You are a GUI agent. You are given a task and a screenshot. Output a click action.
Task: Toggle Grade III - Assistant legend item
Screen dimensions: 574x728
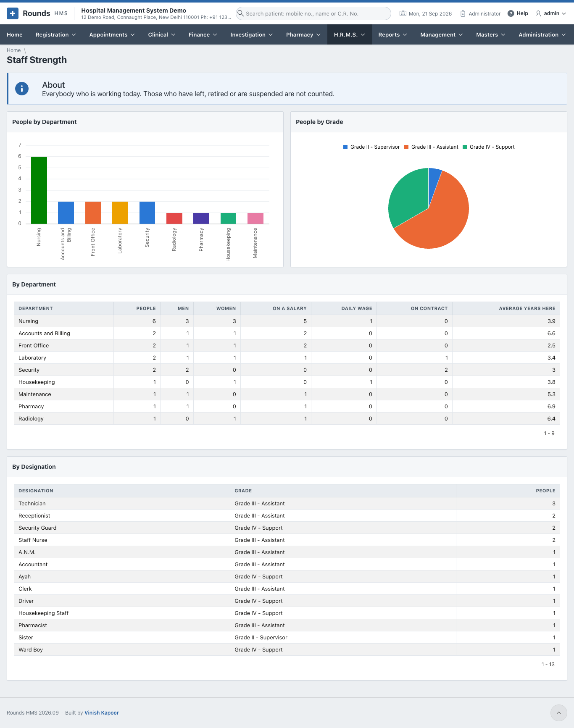[431, 147]
